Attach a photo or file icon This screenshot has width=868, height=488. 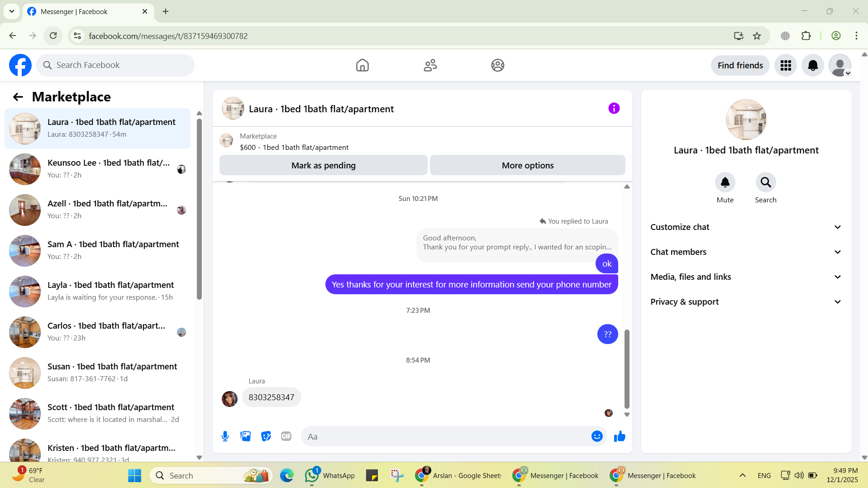click(246, 436)
